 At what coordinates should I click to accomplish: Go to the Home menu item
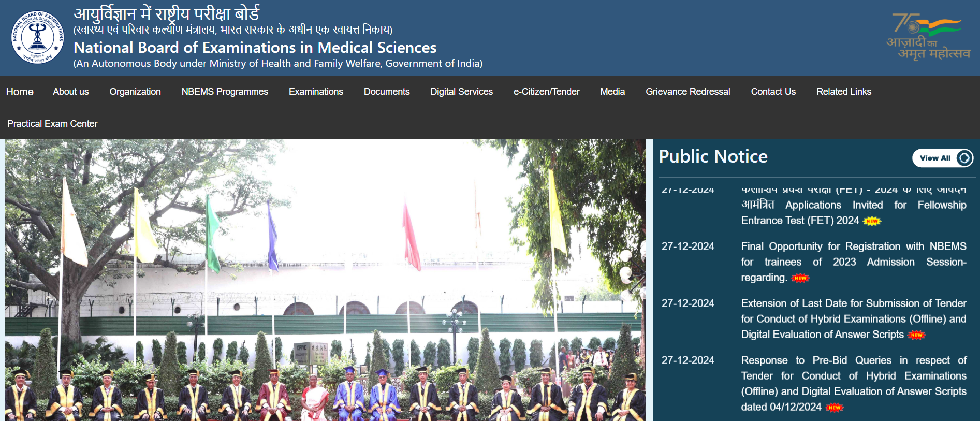pos(20,92)
